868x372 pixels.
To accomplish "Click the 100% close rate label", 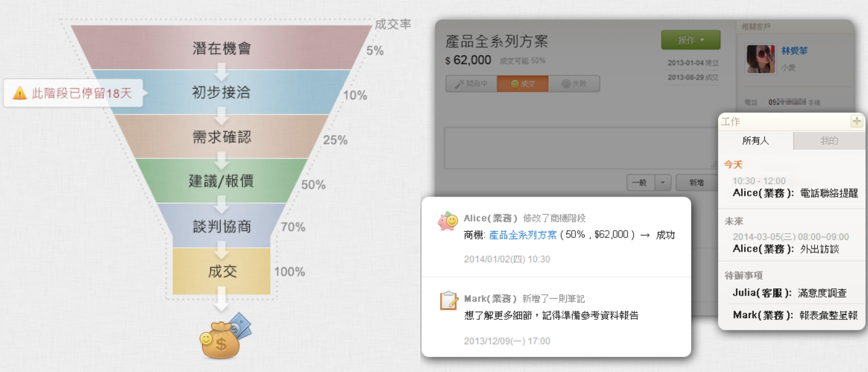I will [x=290, y=272].
